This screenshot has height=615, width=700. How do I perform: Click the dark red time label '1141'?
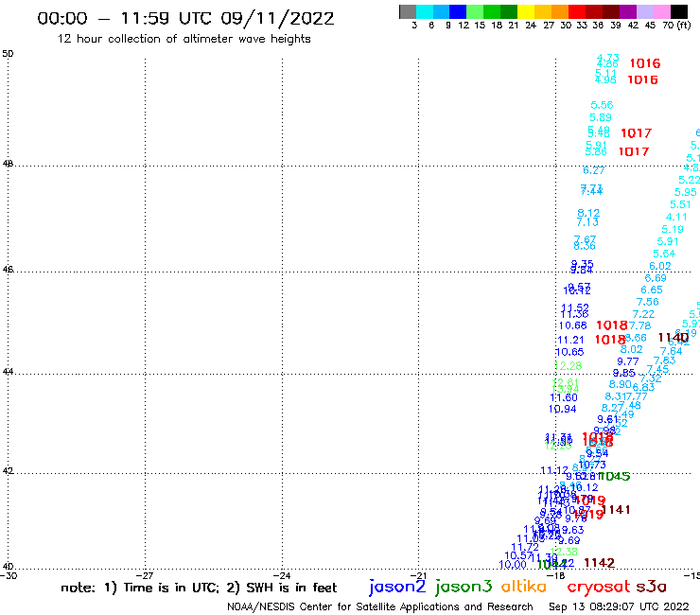point(616,510)
